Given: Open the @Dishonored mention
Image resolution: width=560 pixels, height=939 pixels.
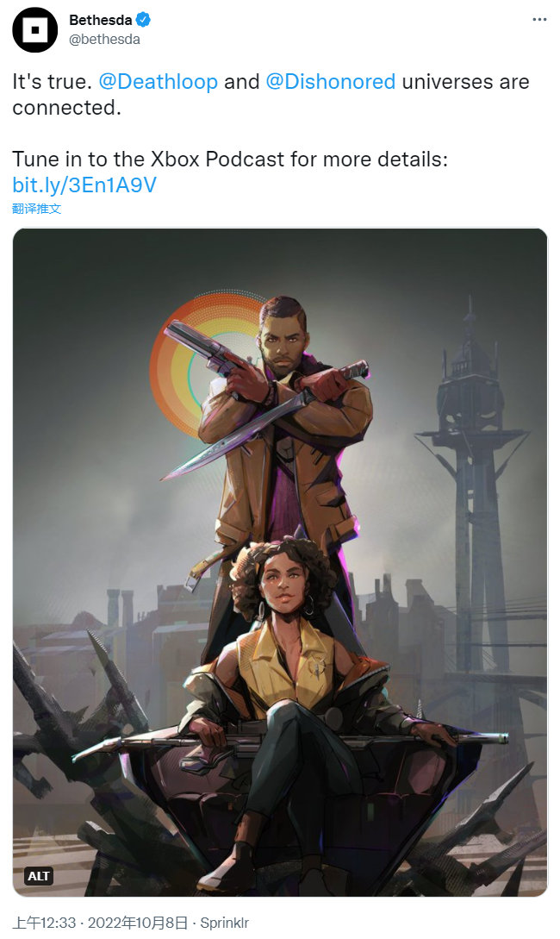Looking at the screenshot, I should coord(330,81).
